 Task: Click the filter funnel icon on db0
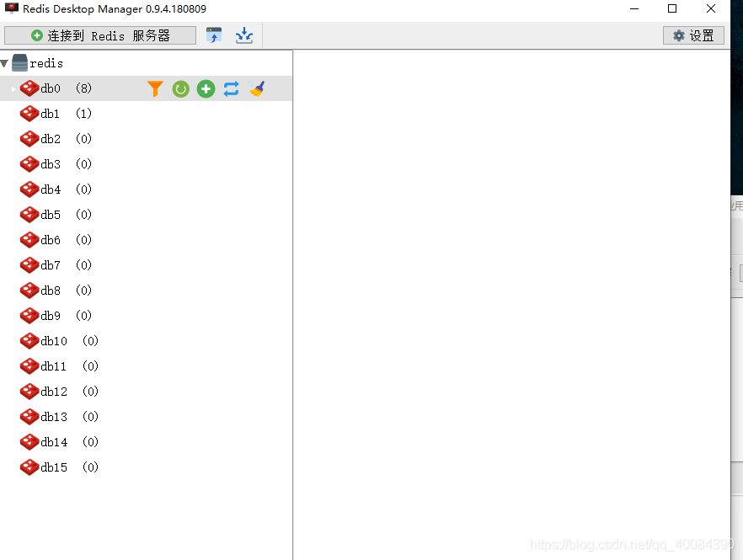tap(155, 89)
